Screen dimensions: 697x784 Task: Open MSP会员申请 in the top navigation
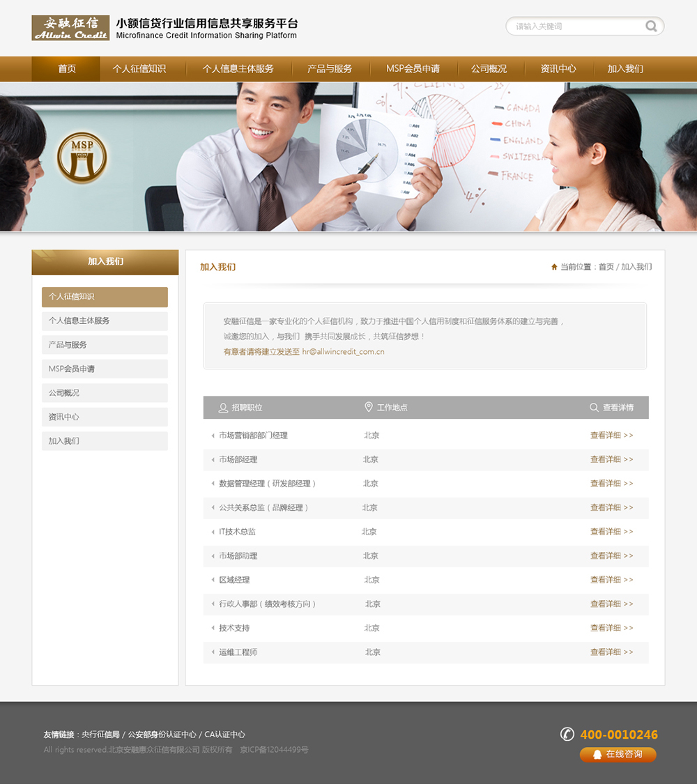[x=413, y=69]
